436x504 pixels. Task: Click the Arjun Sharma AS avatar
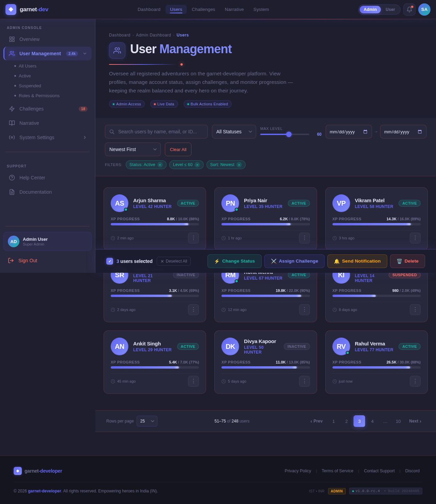click(x=120, y=203)
